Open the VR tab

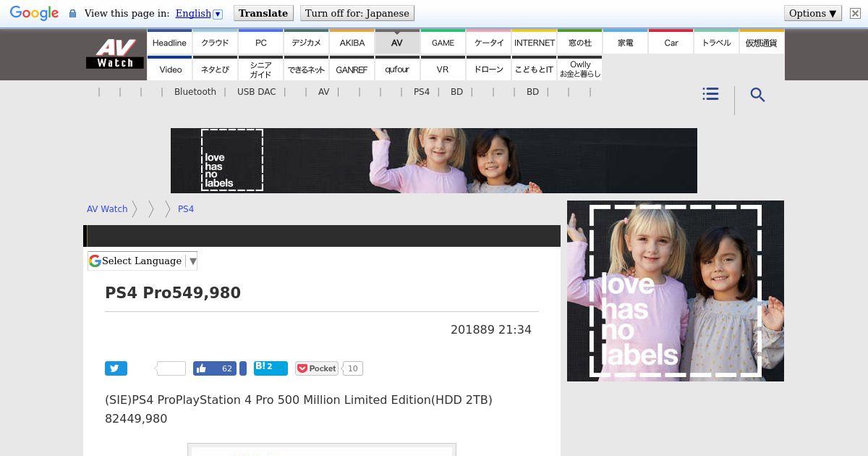(x=443, y=69)
